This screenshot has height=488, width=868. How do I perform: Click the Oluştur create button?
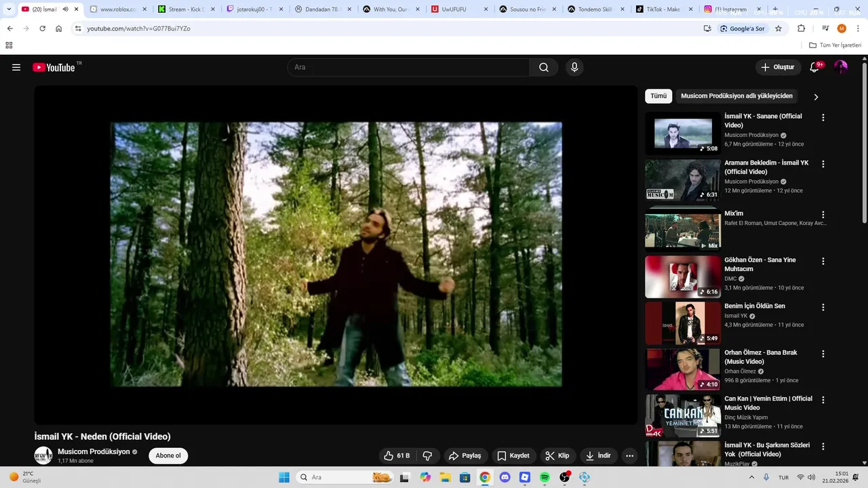[x=777, y=67]
